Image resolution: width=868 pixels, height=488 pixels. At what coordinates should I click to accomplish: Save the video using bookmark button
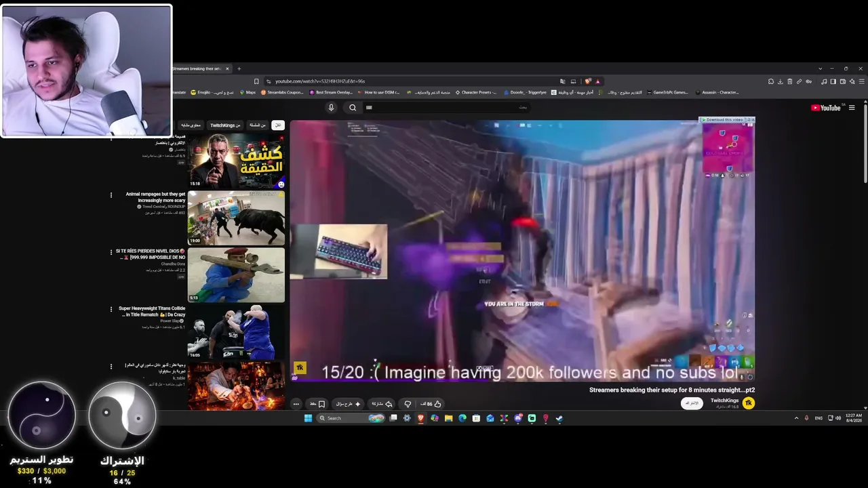tap(317, 404)
